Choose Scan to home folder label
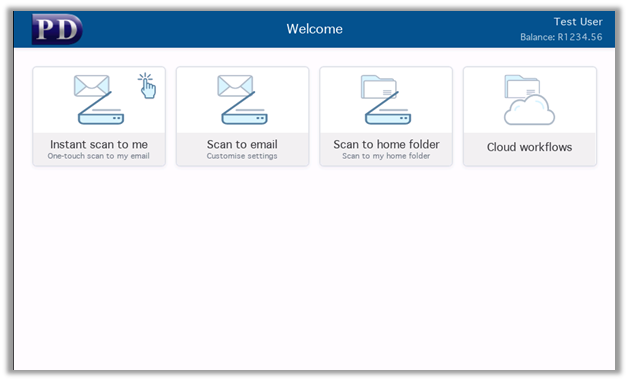 point(386,144)
